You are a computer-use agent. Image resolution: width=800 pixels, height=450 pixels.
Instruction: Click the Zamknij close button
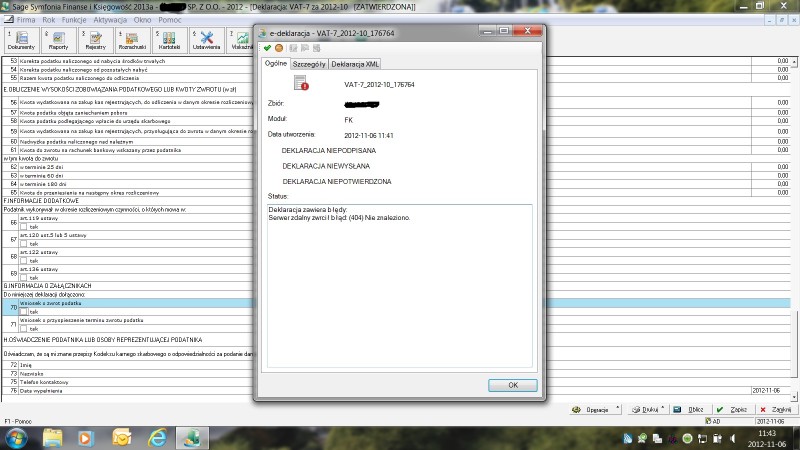776,409
